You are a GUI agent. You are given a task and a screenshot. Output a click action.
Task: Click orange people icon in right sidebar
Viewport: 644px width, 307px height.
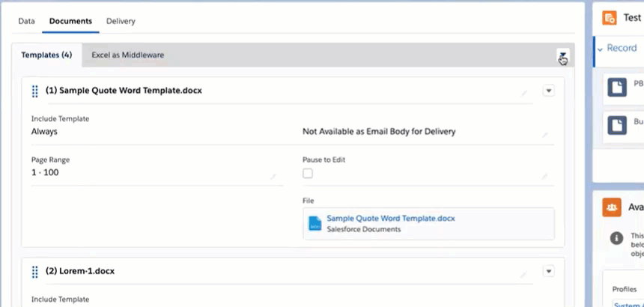point(612,207)
